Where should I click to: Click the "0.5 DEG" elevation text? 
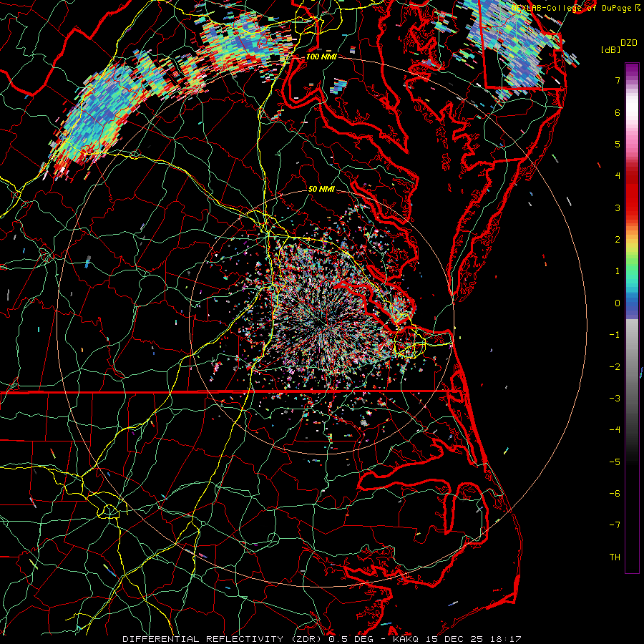coord(351,639)
